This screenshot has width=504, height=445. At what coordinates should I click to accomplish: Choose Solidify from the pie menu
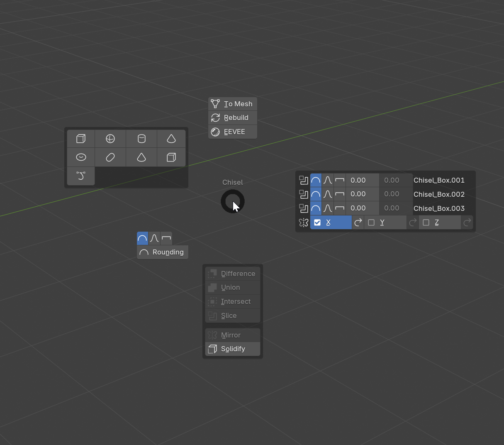[x=233, y=349]
